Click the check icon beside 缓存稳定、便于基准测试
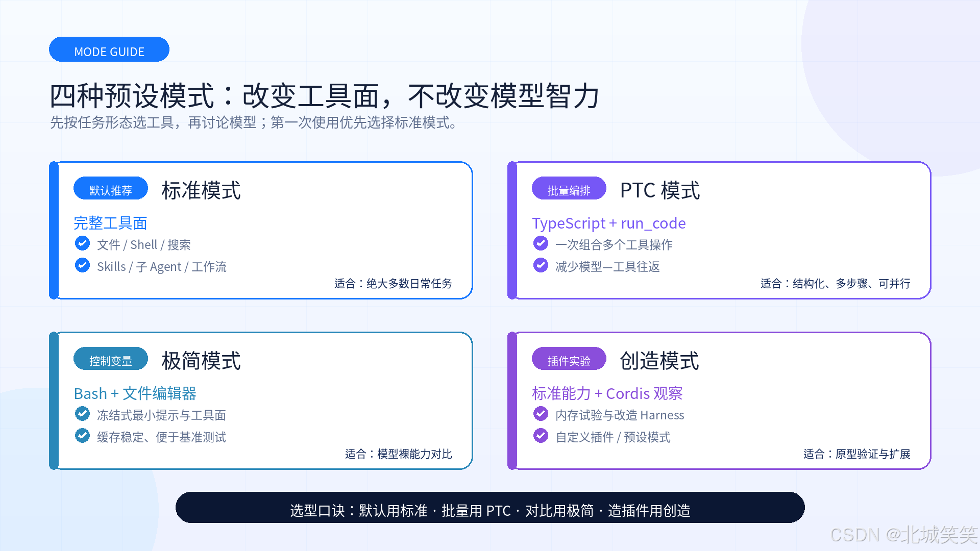Viewport: 980px width, 551px height. point(82,436)
